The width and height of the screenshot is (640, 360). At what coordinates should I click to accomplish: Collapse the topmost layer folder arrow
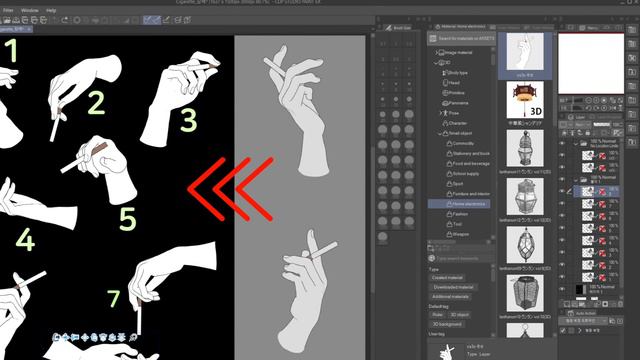(x=576, y=143)
